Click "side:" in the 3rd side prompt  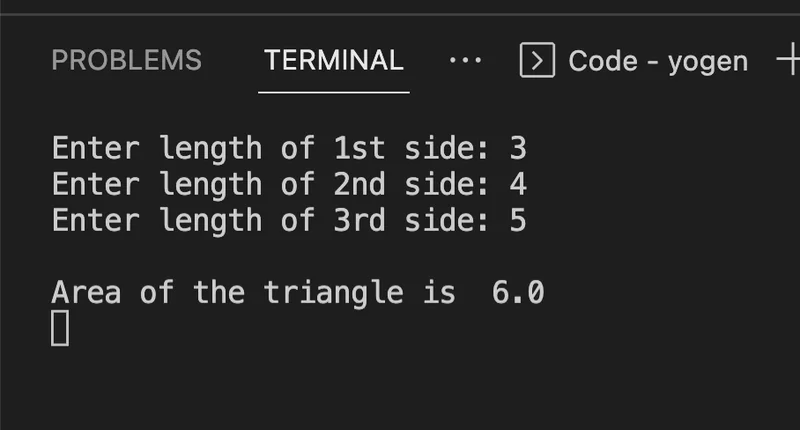447,220
